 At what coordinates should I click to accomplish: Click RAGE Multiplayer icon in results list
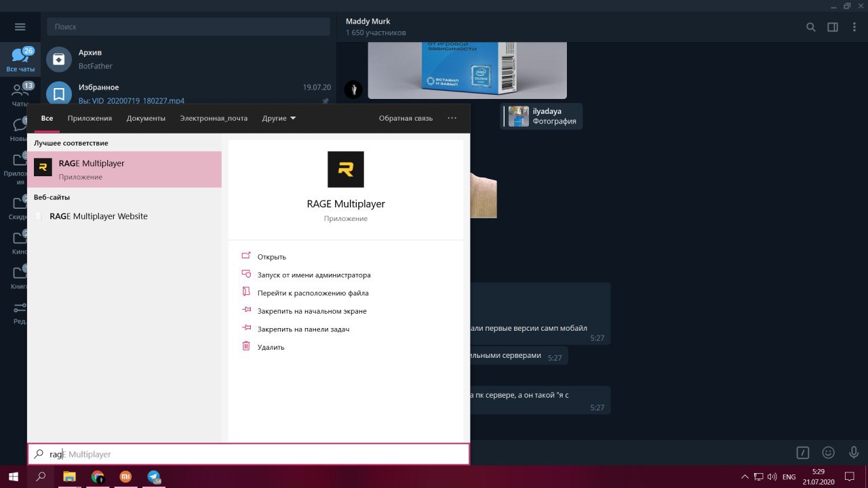[43, 169]
